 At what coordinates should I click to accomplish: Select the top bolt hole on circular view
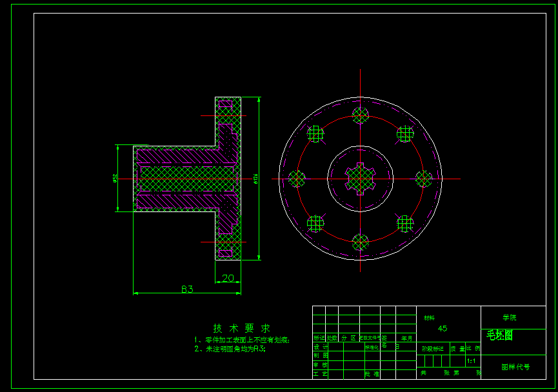point(360,115)
